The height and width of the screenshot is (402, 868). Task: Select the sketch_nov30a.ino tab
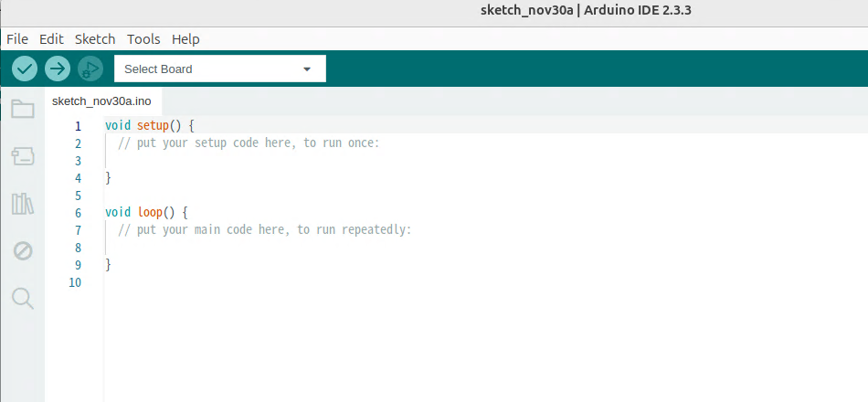click(101, 102)
